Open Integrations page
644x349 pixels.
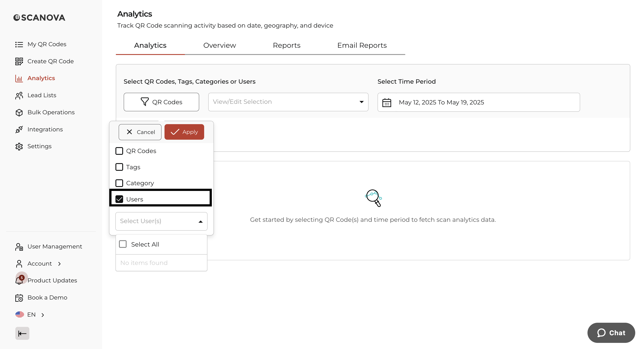click(45, 129)
